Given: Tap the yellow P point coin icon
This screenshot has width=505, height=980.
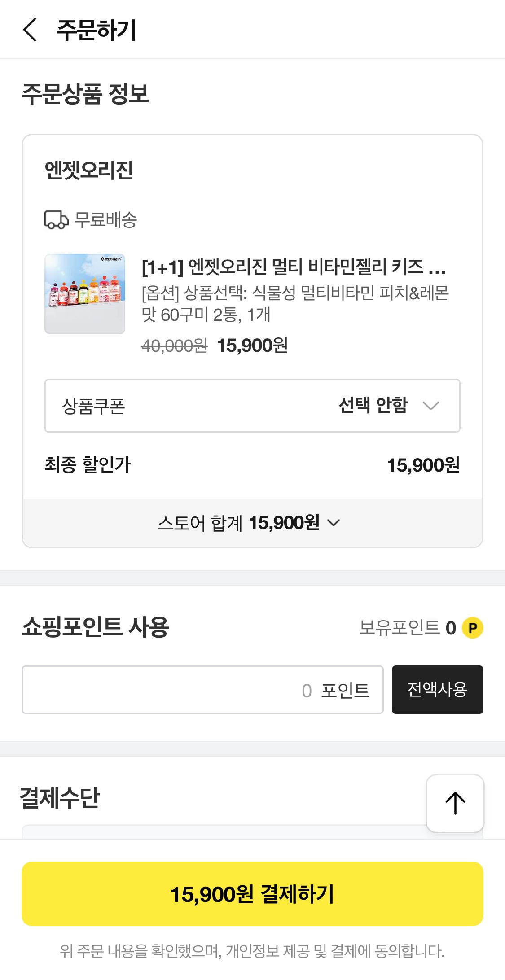Looking at the screenshot, I should (x=472, y=628).
